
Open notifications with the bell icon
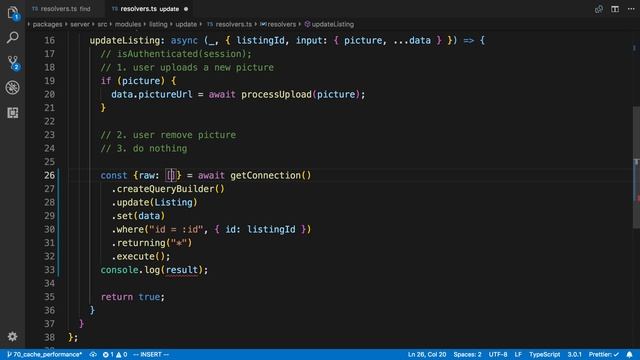[x=629, y=354]
